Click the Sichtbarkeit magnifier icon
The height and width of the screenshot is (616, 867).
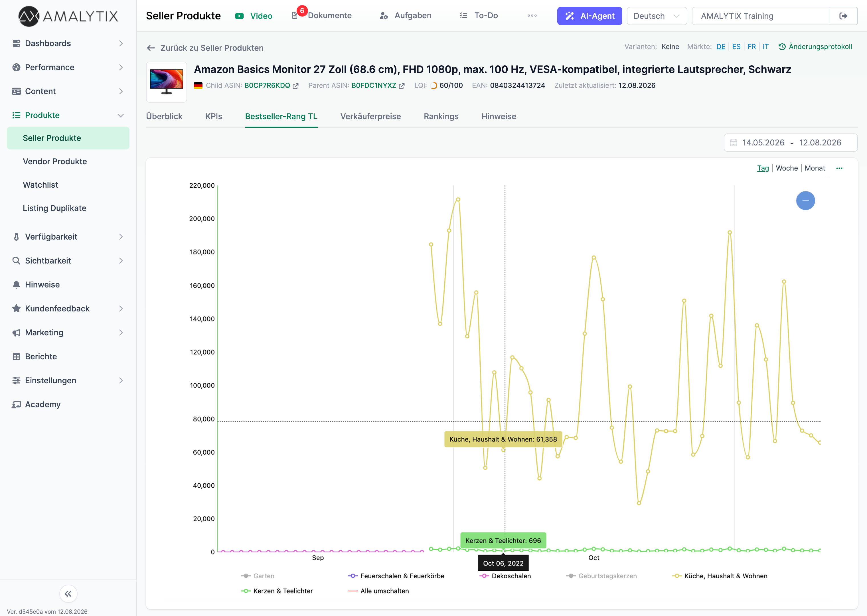click(16, 261)
